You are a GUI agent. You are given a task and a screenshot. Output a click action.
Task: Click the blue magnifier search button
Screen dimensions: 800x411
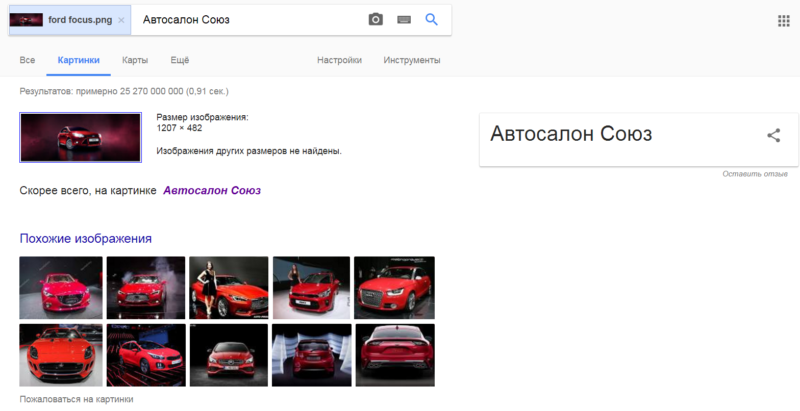(432, 19)
